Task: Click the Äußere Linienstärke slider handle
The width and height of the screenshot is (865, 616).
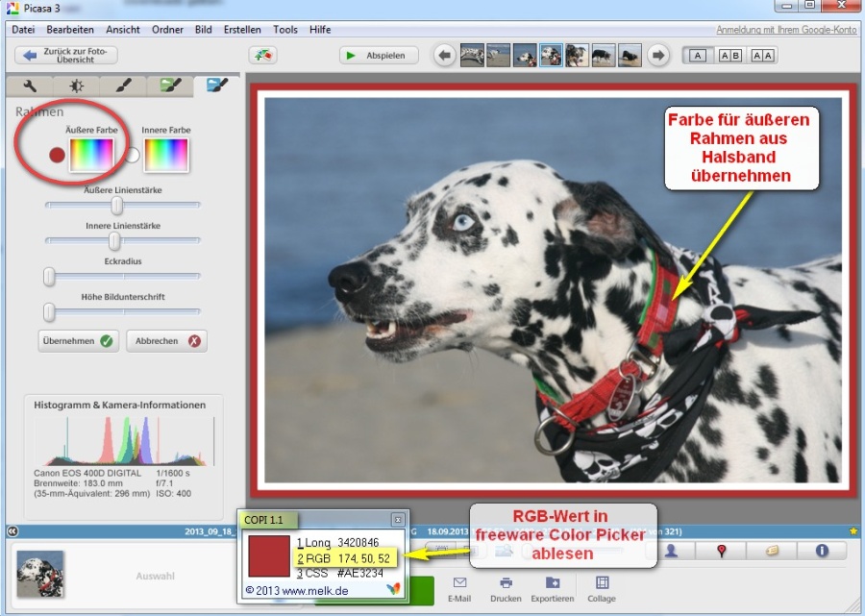Action: (117, 205)
